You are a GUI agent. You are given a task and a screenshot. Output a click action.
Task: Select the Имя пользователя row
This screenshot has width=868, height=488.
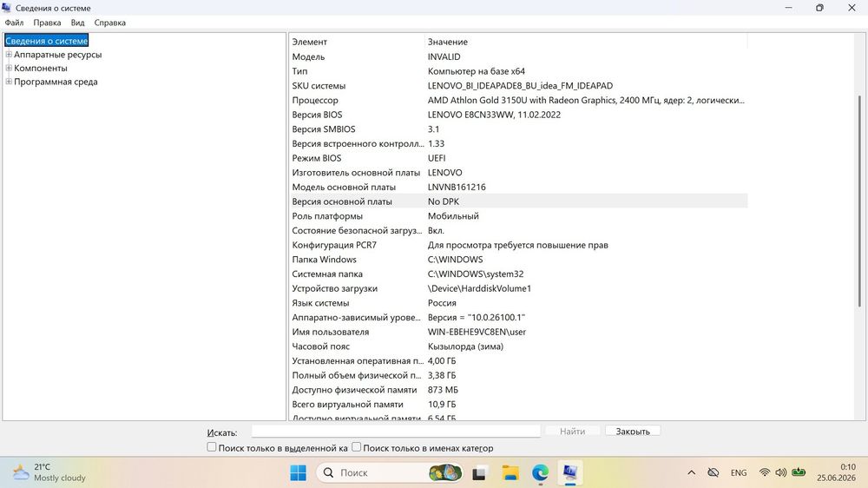[519, 332]
